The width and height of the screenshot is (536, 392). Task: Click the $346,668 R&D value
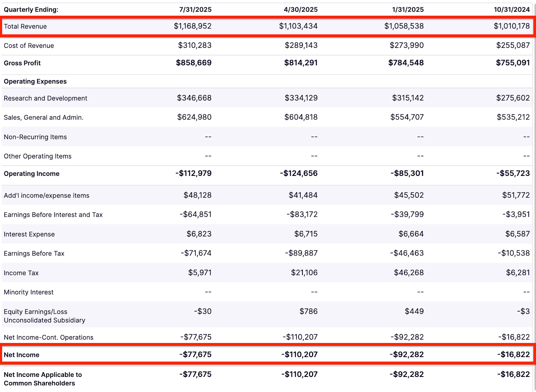194,98
